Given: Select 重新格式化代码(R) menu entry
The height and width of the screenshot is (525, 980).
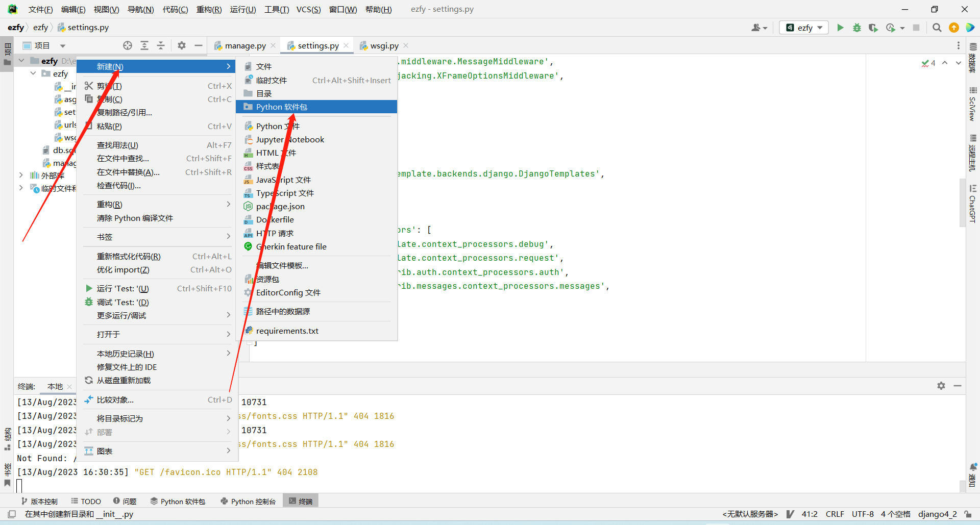Looking at the screenshot, I should [157, 256].
